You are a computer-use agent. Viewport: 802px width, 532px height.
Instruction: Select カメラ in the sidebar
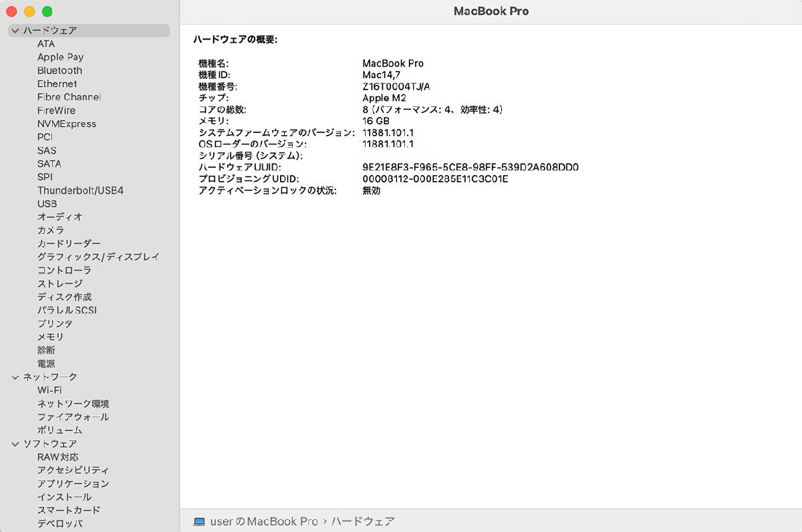click(x=51, y=231)
